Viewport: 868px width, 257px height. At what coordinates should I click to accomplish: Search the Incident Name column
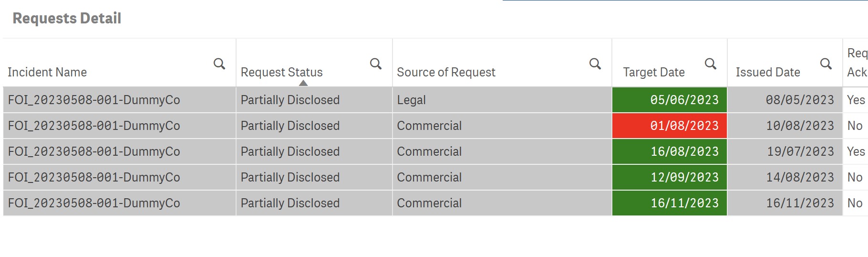tap(219, 64)
